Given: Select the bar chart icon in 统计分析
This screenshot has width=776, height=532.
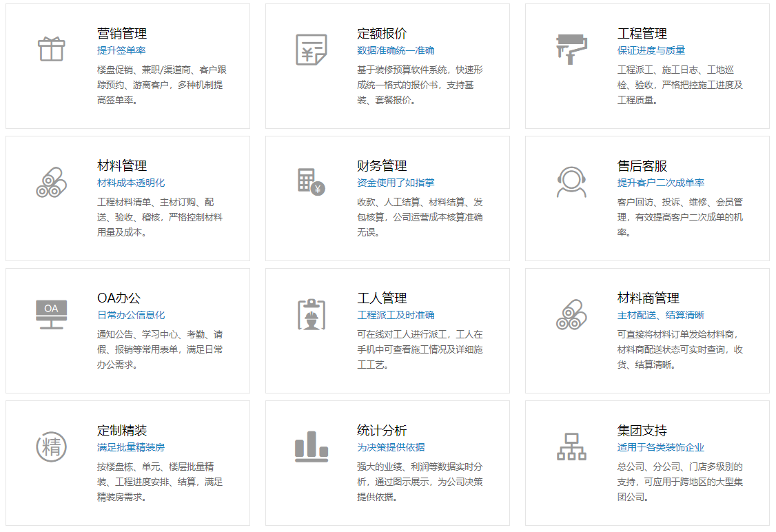Looking at the screenshot, I should (312, 447).
